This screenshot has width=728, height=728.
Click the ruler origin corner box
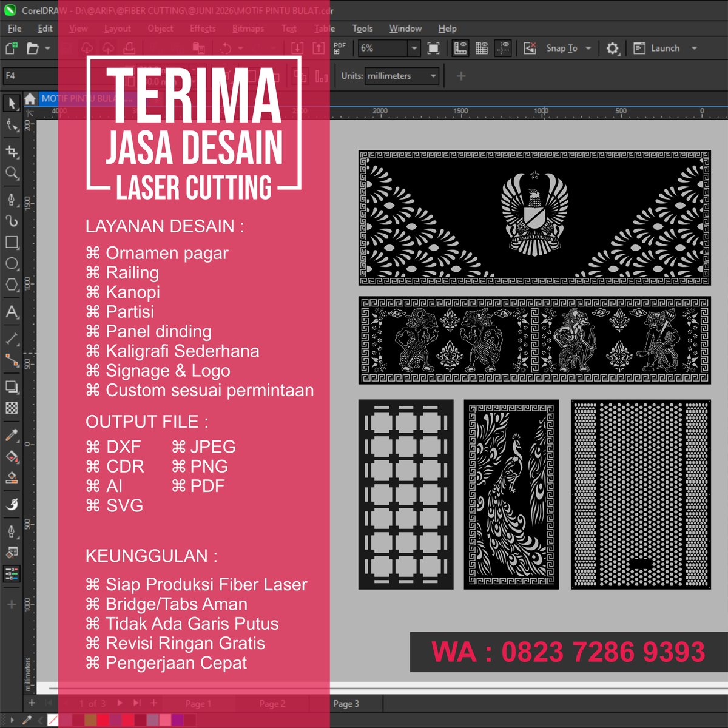pyautogui.click(x=30, y=112)
